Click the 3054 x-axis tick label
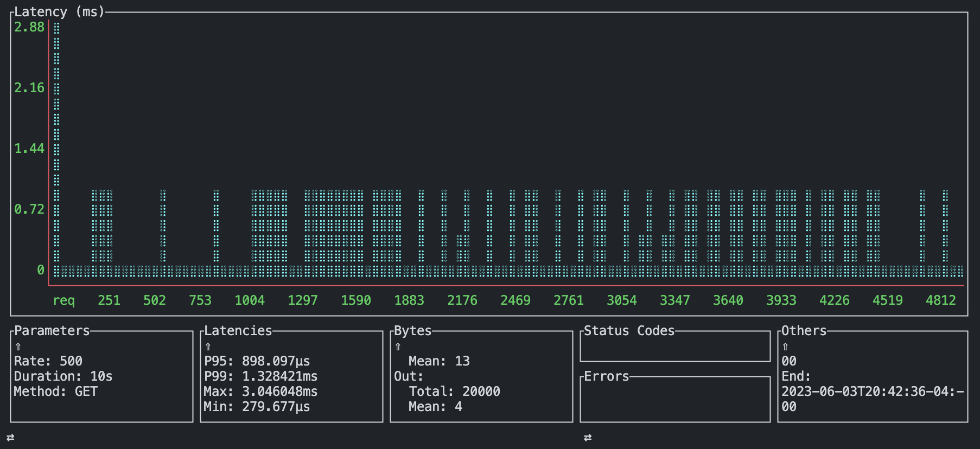980x449 pixels. tap(622, 300)
